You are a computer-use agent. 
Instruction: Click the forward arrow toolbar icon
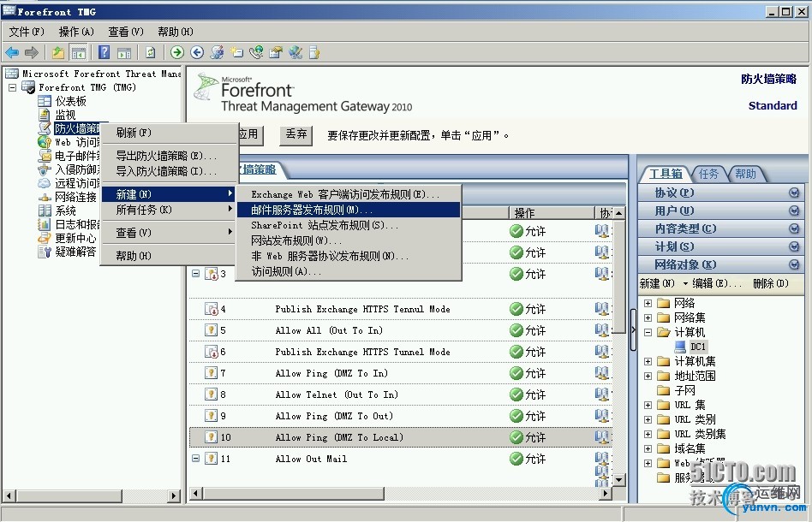[32, 52]
